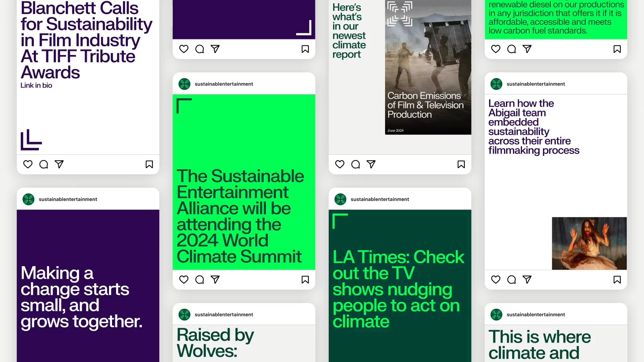This screenshot has width=644, height=362.
Task: Open the Abigail film still photo
Action: coord(589,243)
